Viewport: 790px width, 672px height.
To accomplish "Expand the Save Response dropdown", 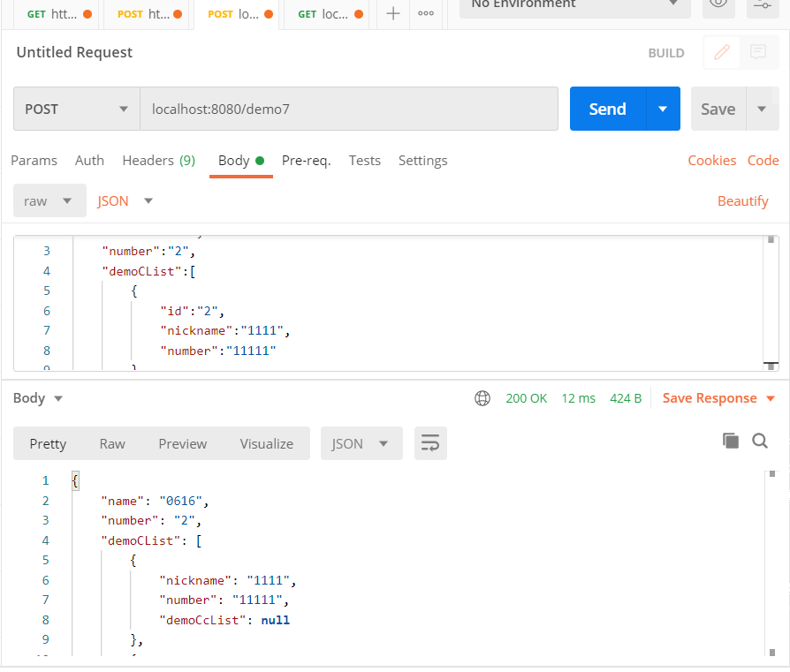I will click(771, 398).
